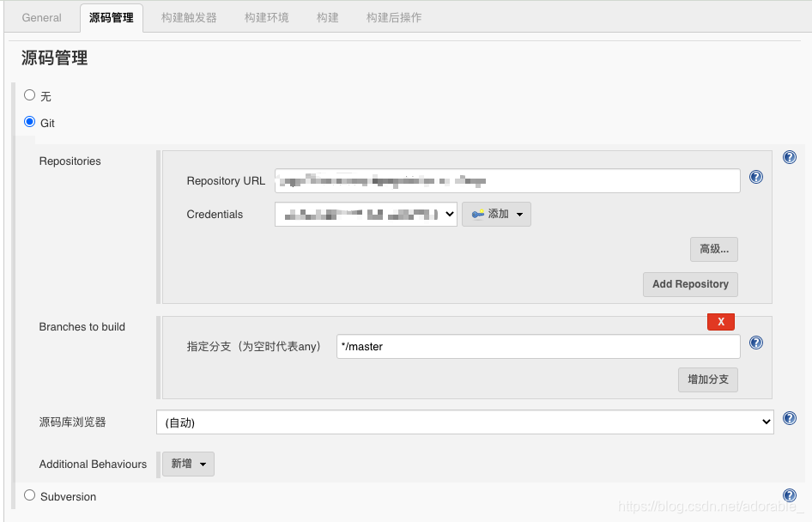The height and width of the screenshot is (522, 812).
Task: Open the Credentials dropdown
Action: 366,214
